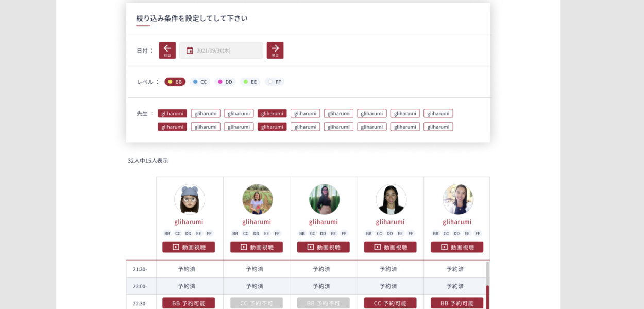Enable the DD level filter
Image resolution: width=644 pixels, height=309 pixels.
tap(225, 81)
